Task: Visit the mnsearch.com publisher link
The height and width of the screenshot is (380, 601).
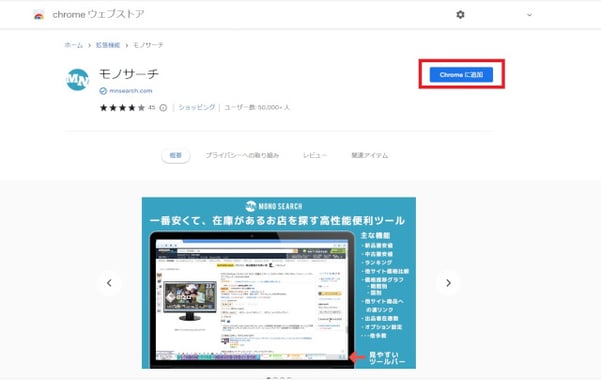Action: click(131, 91)
